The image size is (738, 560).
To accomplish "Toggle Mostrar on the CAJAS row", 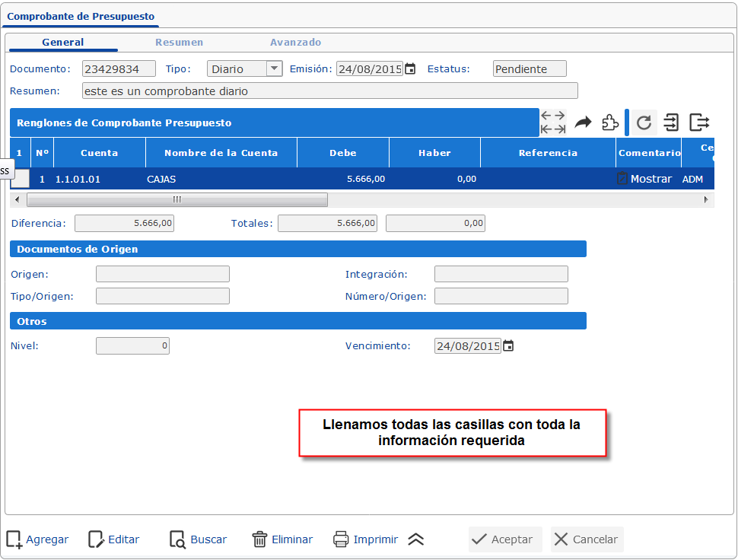I will pos(651,179).
